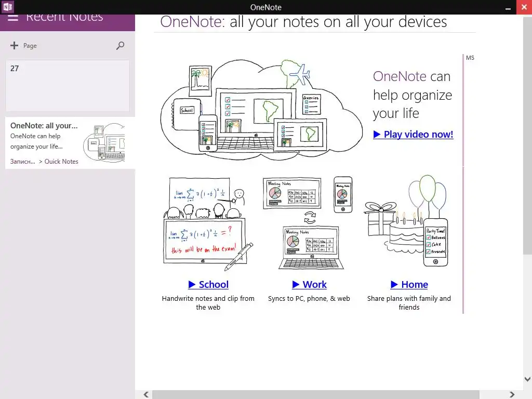Click the 'OneNote can help organize your life' text
This screenshot has width=532, height=399.
coord(412,95)
